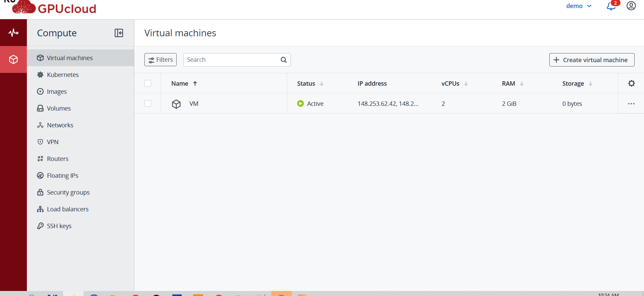Click the Images disc icon
The width and height of the screenshot is (644, 296).
click(x=40, y=91)
